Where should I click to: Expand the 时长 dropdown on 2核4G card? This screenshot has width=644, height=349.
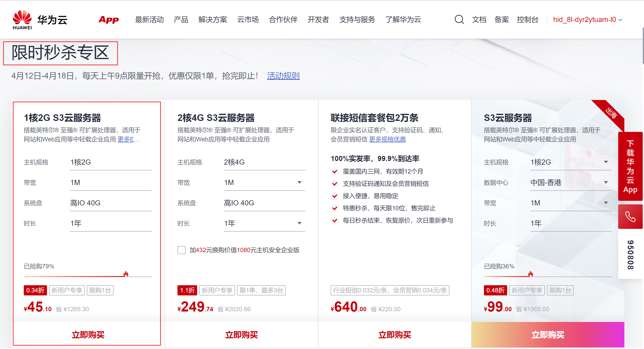point(299,223)
